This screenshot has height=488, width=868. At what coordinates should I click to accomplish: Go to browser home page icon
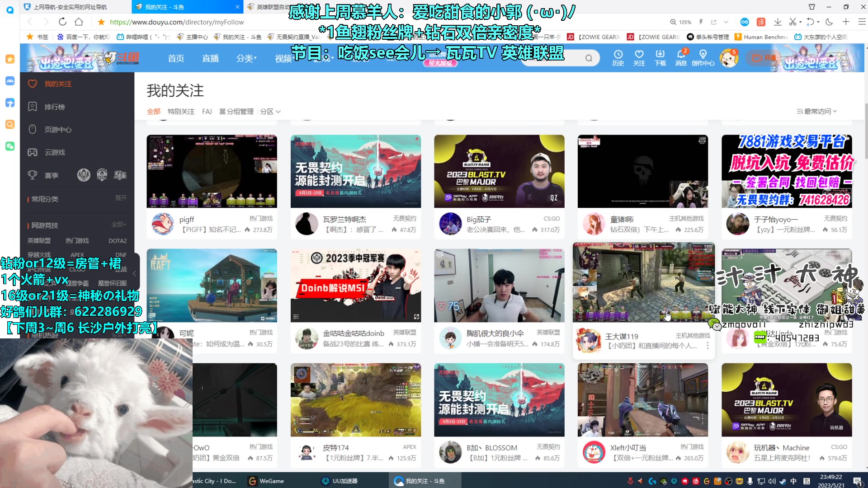point(79,22)
